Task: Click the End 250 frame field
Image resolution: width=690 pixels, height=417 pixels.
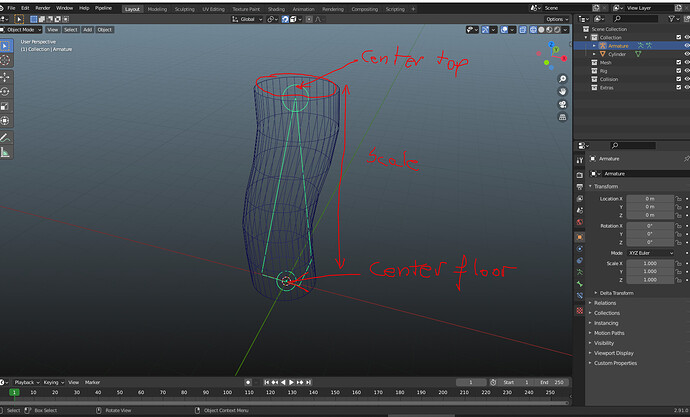Action: [x=553, y=382]
